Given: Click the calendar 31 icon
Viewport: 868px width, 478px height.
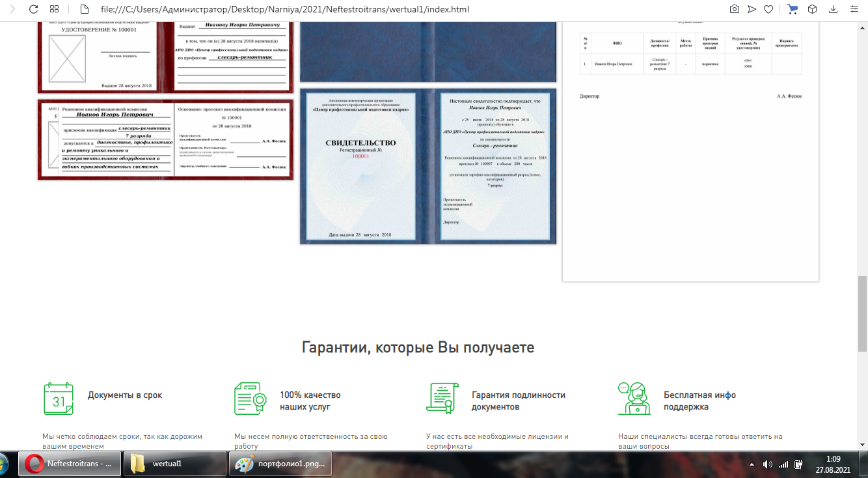Looking at the screenshot, I should coord(58,399).
